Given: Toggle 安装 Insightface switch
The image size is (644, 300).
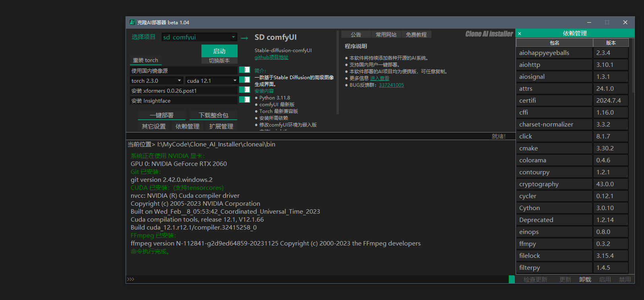Looking at the screenshot, I should click(244, 100).
